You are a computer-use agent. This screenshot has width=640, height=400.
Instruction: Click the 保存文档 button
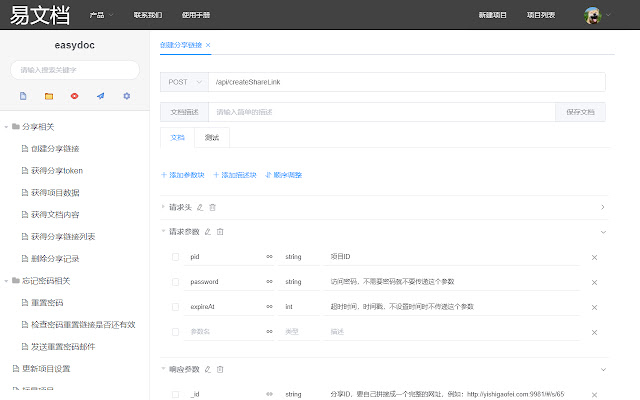point(580,112)
